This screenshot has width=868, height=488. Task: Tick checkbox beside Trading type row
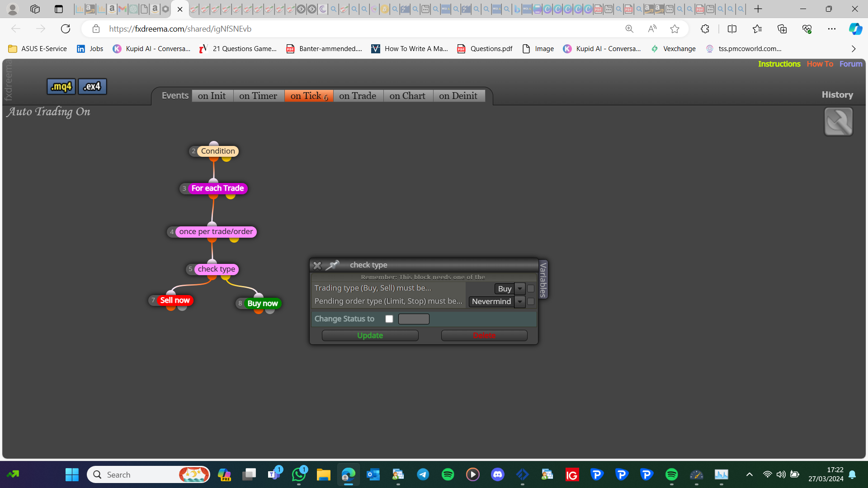pos(531,288)
